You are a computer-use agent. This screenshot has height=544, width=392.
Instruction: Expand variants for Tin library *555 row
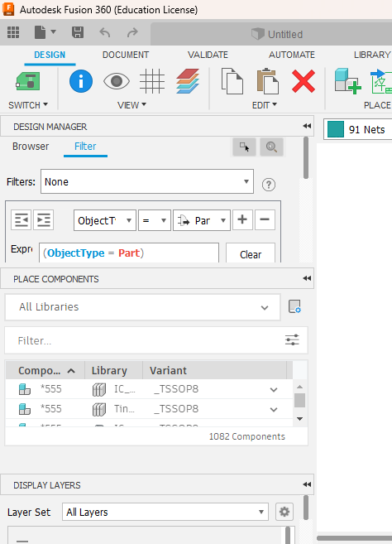274,409
